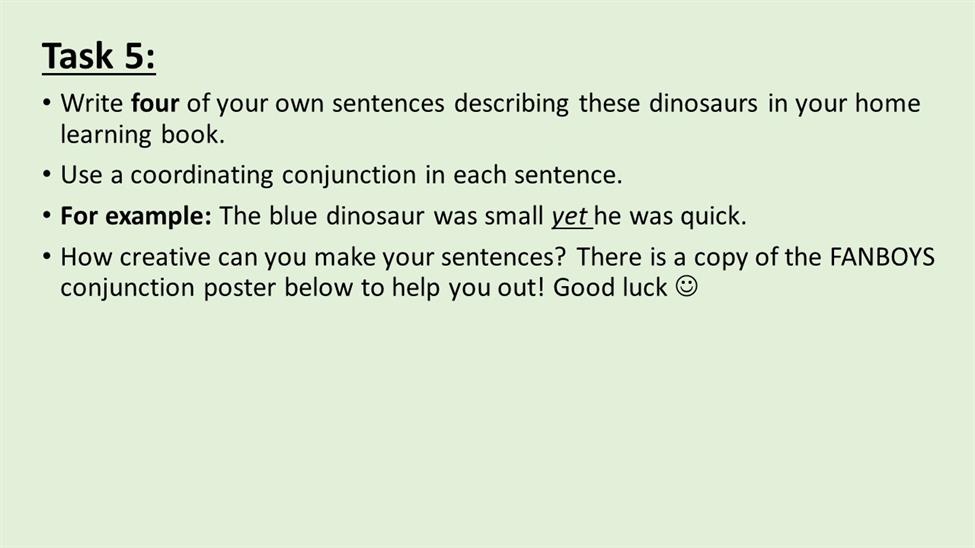The height and width of the screenshot is (548, 975).
Task: Click the word quick. in example sentence
Action: tap(713, 216)
